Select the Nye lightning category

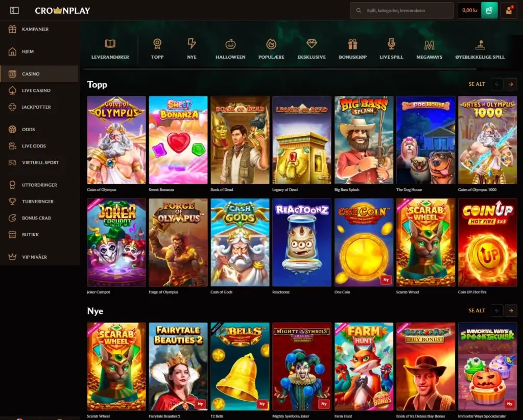tap(192, 49)
